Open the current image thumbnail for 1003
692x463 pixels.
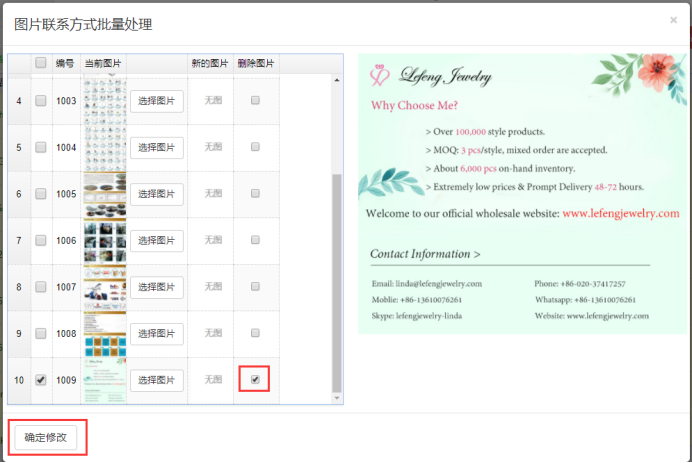pyautogui.click(x=105, y=101)
